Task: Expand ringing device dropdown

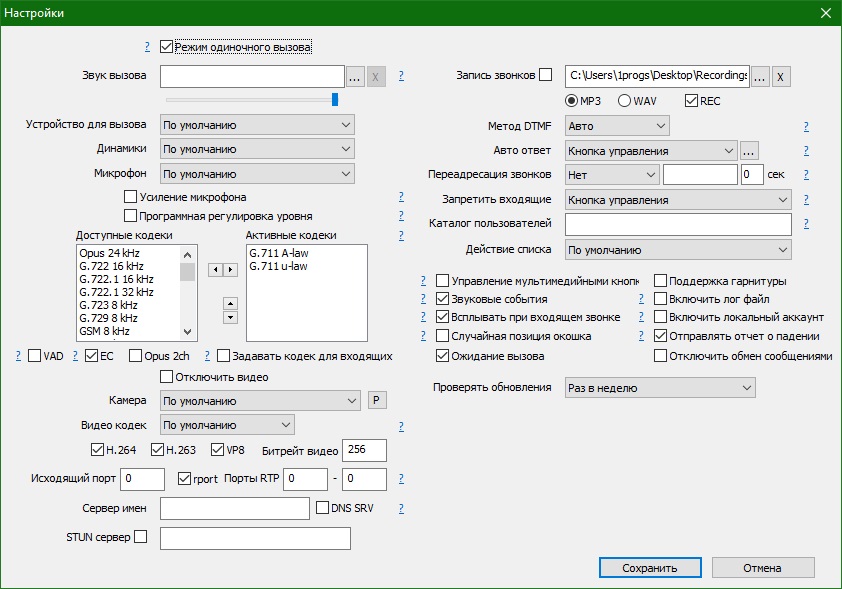Action: [257, 125]
